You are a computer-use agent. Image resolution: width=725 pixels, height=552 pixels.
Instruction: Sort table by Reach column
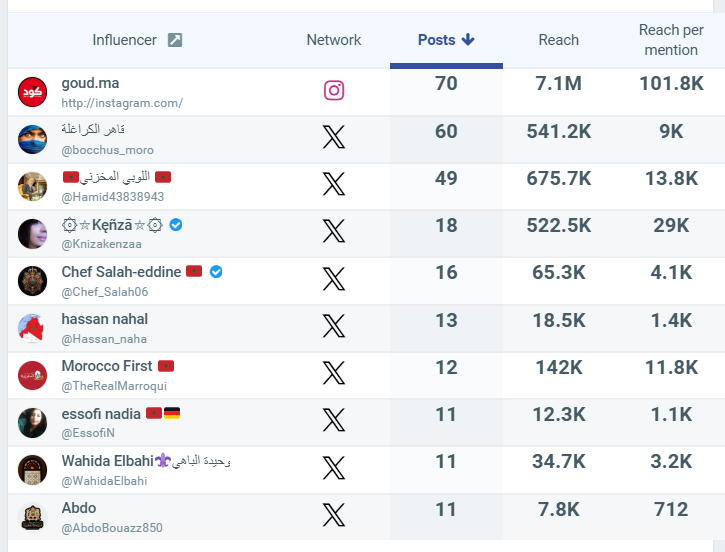[558, 40]
